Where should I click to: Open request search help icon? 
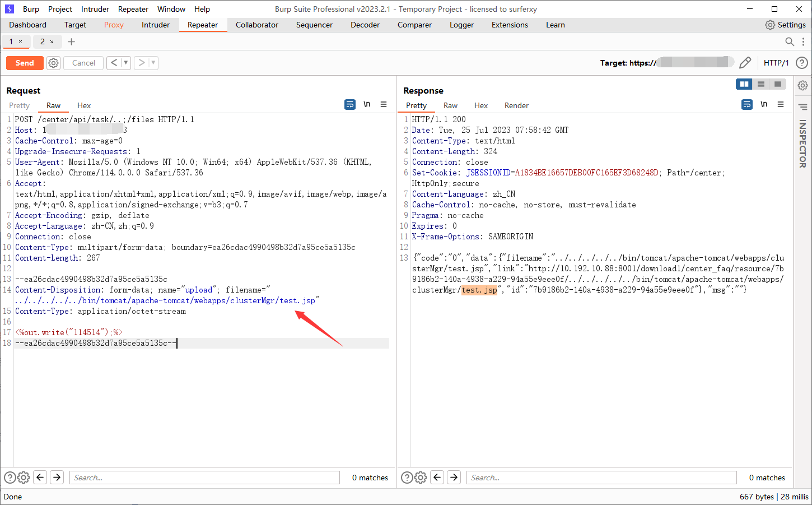[10, 478]
